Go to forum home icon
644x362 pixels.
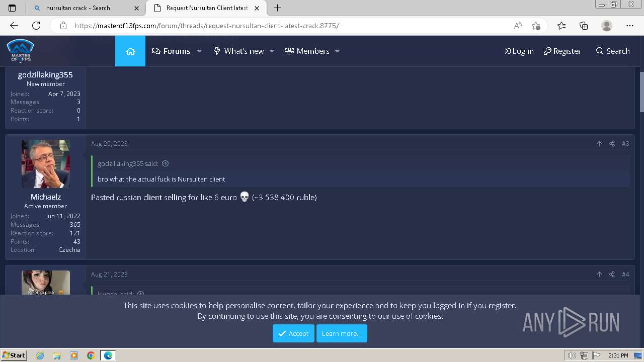(130, 51)
